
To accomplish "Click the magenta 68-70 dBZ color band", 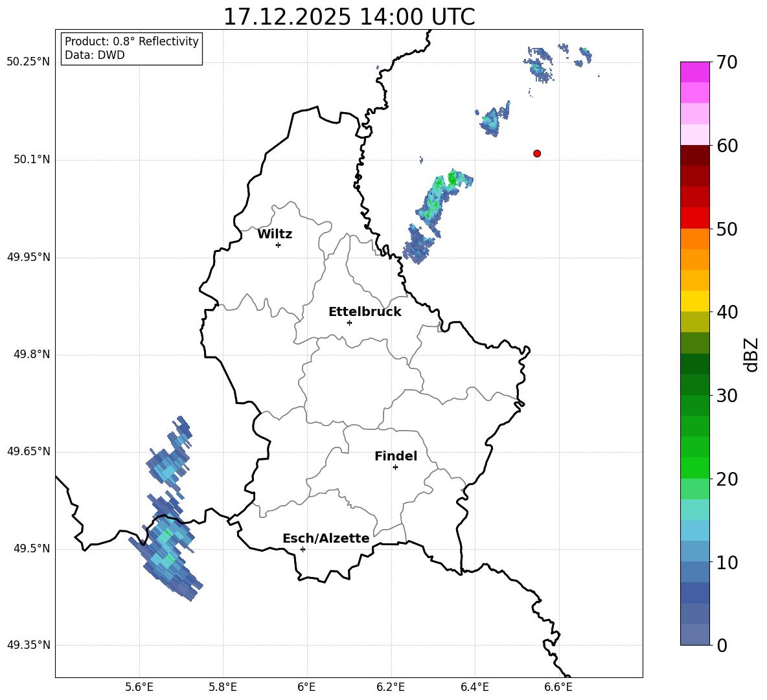I will click(695, 72).
